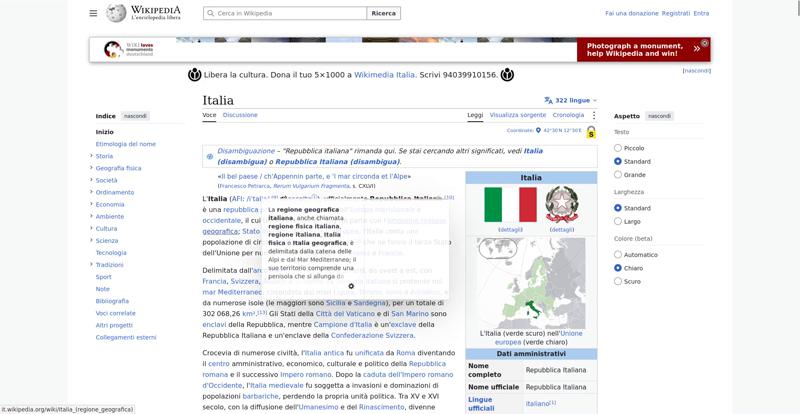
Task: Click the language translate icon
Action: coord(548,101)
